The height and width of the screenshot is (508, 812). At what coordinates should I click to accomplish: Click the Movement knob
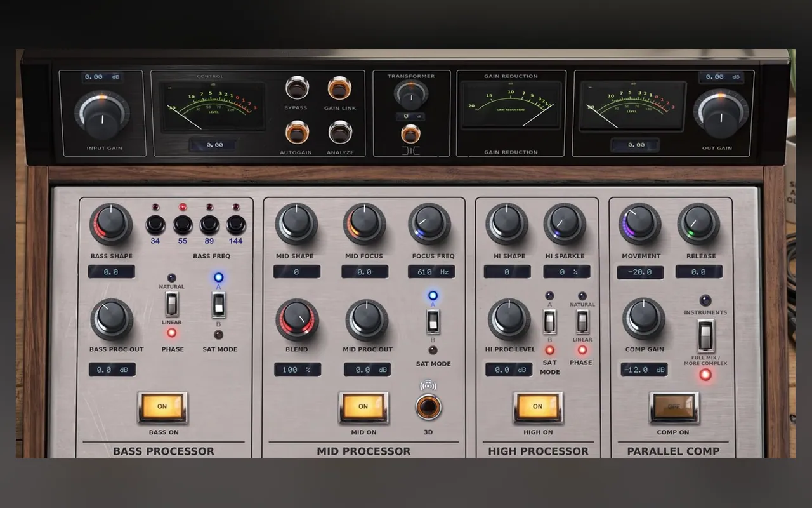[640, 224]
